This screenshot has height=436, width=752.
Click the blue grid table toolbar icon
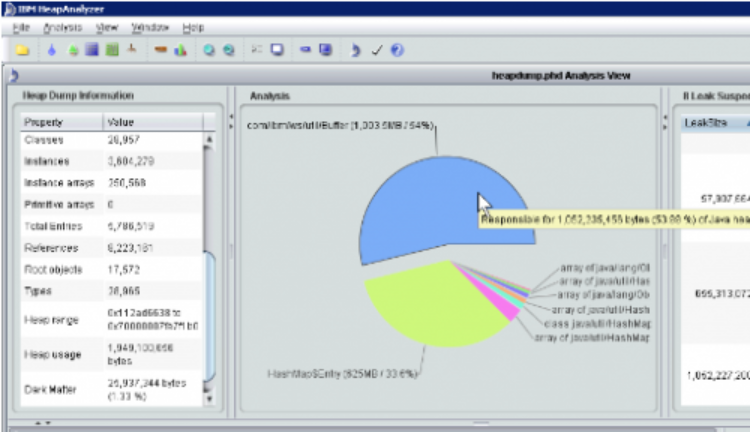(92, 49)
